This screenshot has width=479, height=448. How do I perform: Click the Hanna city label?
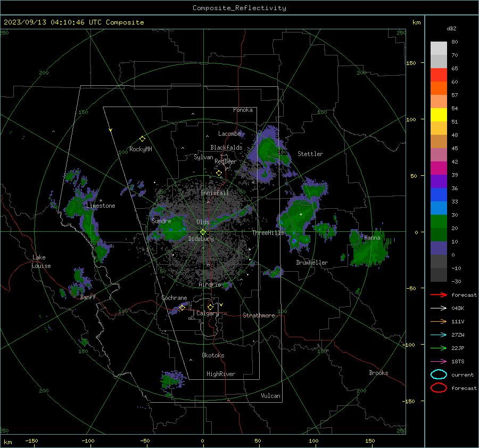(372, 238)
